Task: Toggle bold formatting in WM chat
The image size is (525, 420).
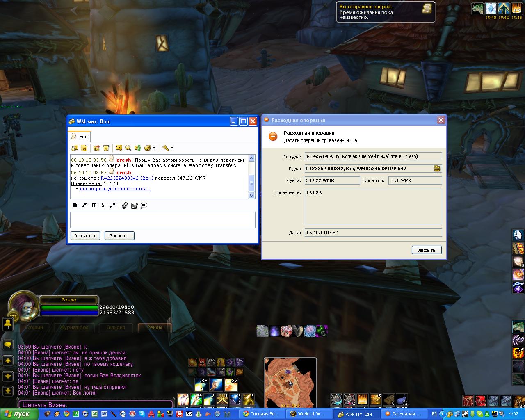Action: click(x=75, y=205)
